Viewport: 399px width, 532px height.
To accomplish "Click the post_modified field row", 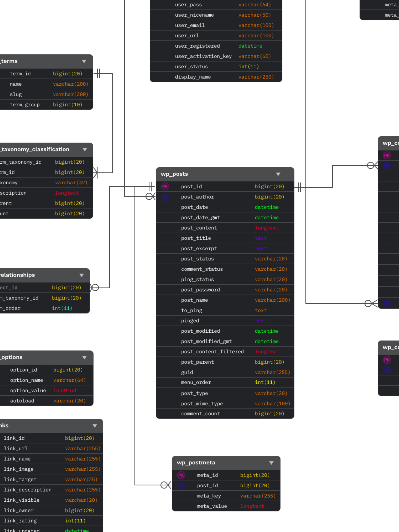I will [x=225, y=331].
